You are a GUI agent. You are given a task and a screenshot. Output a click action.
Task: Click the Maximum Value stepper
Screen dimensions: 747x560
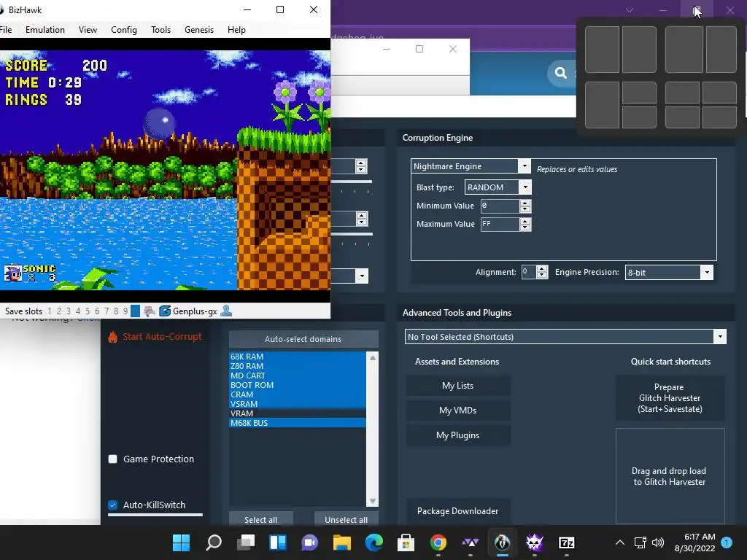(x=525, y=224)
